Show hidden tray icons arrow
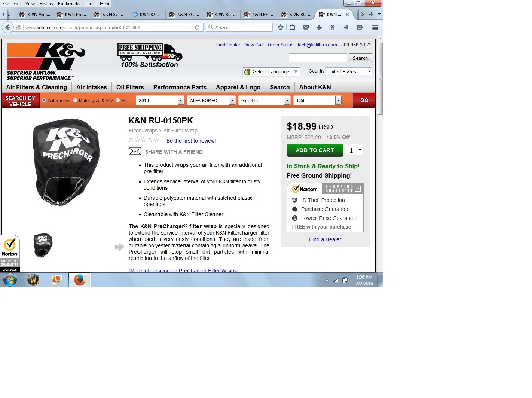Image resolution: width=532 pixels, height=398 pixels. click(327, 280)
